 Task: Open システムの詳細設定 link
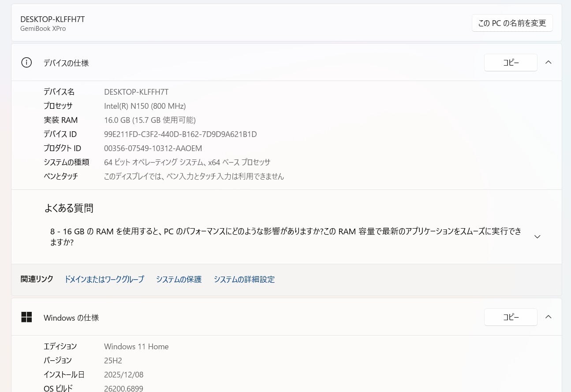(x=244, y=279)
